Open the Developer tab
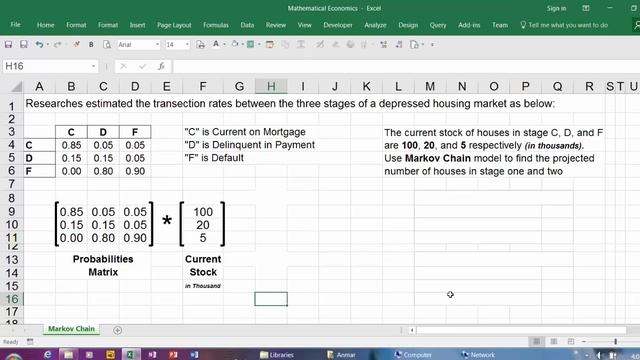Screen dimensions: 640x360 click(338, 25)
